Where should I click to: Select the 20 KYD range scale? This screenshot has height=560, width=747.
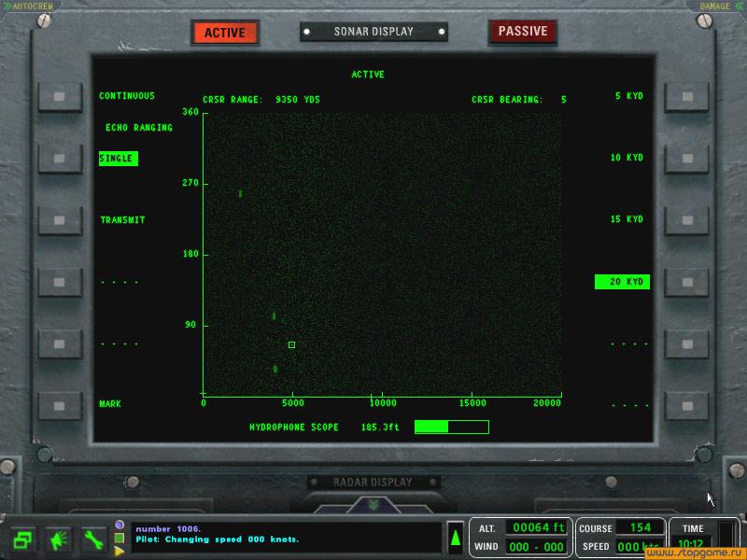point(622,282)
